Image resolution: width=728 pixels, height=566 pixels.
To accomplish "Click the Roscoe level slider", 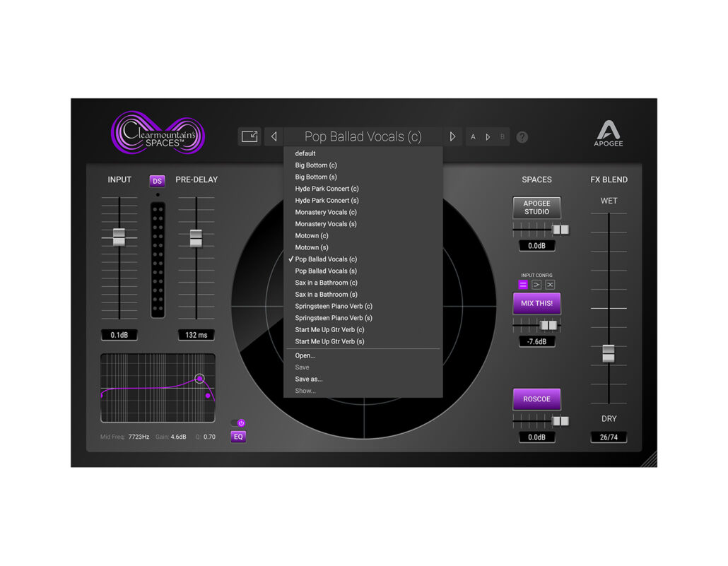I will [x=560, y=421].
